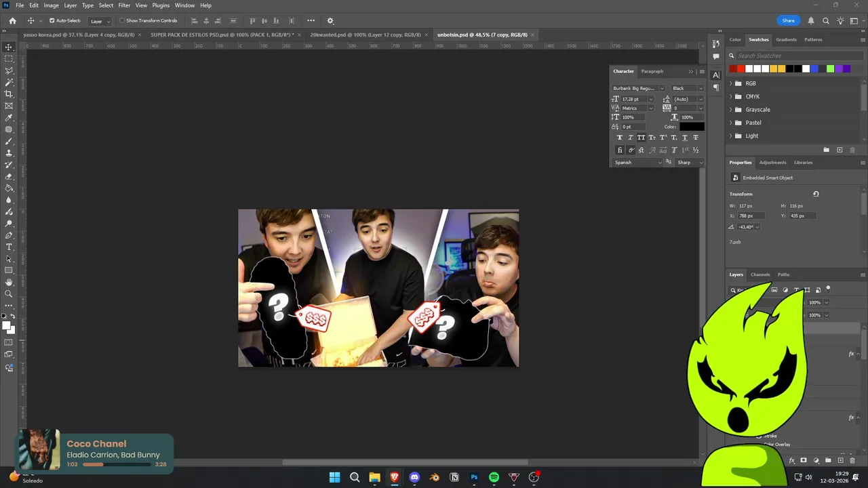Open the Burbank Big font family dropdown
The image size is (868, 488).
638,88
